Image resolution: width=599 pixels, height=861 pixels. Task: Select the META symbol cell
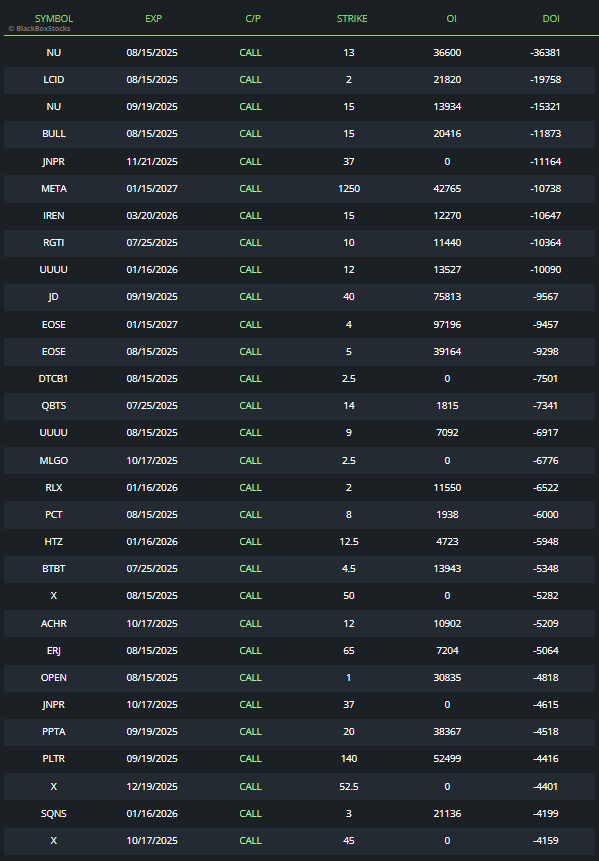click(x=54, y=188)
